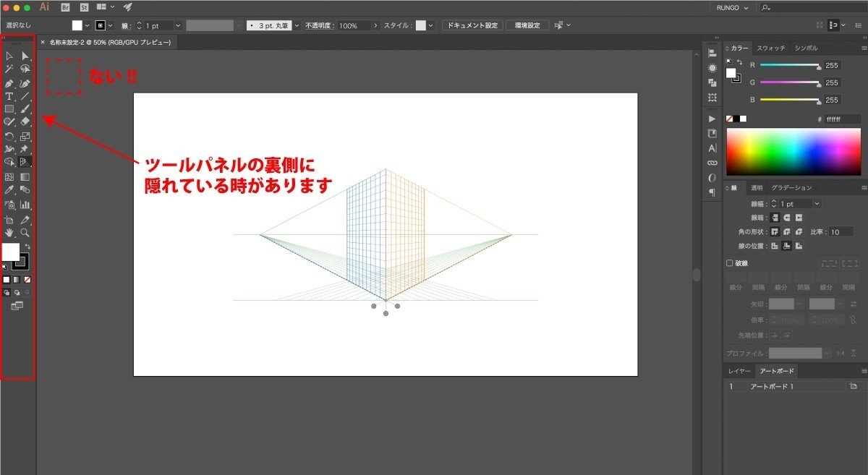Select the Paintbrush tool

pyautogui.click(x=25, y=108)
